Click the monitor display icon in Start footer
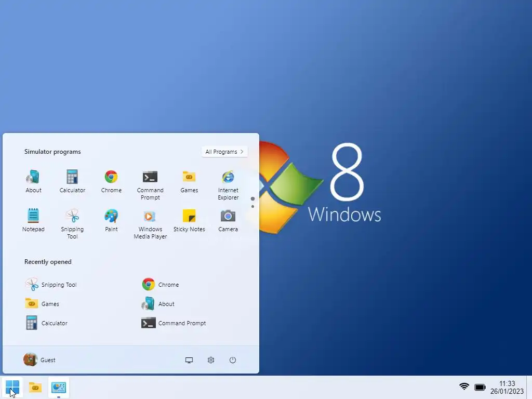Viewport: 532px width, 399px height. (189, 360)
